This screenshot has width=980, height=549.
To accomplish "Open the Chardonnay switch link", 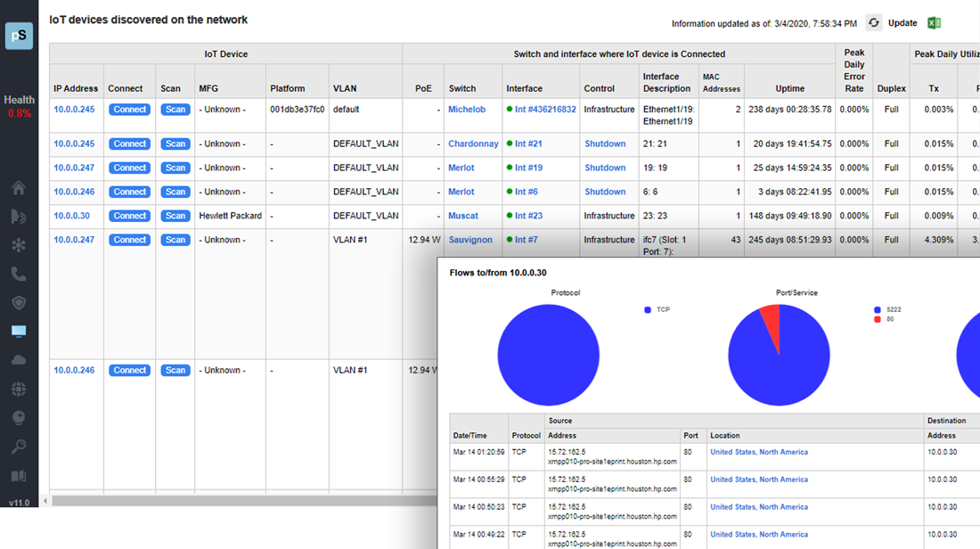I will click(x=473, y=143).
